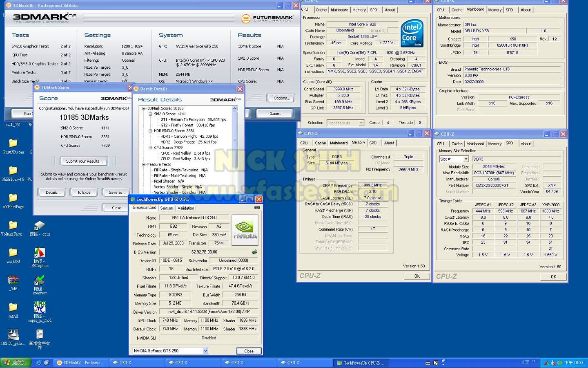The height and width of the screenshot is (368, 588).
Task: Click the taskbar clock showing 10:33
Action: tap(574, 363)
